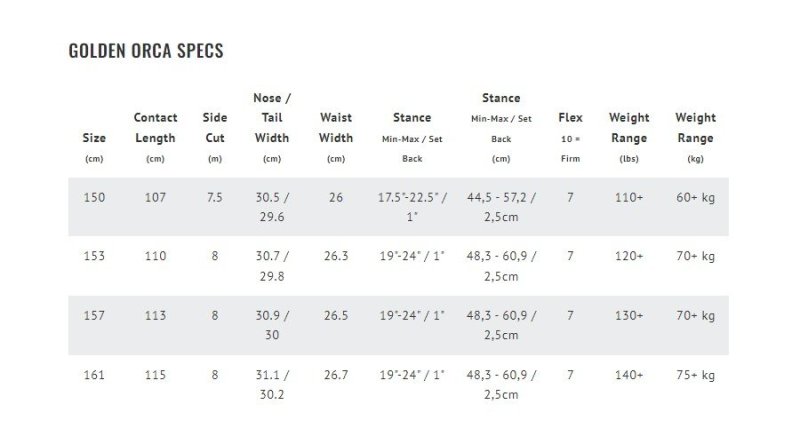Select the 107 contact length value
Viewport: 800px width, 444px height.
[155, 198]
